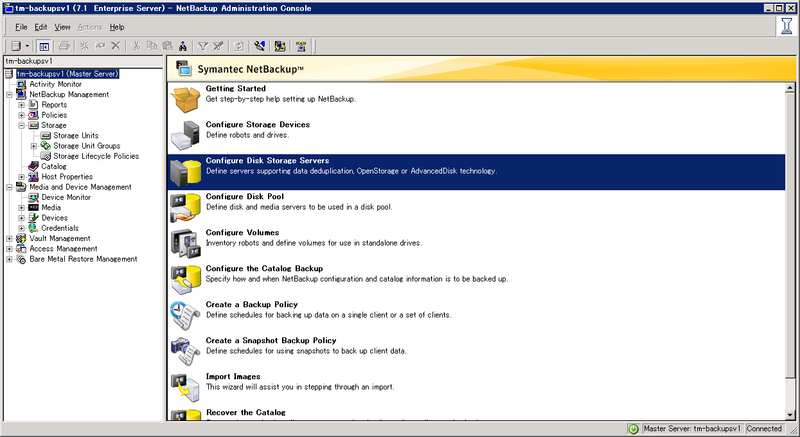800x437 pixels.
Task: Expand the Reports tree node
Action: pyautogui.click(x=21, y=105)
